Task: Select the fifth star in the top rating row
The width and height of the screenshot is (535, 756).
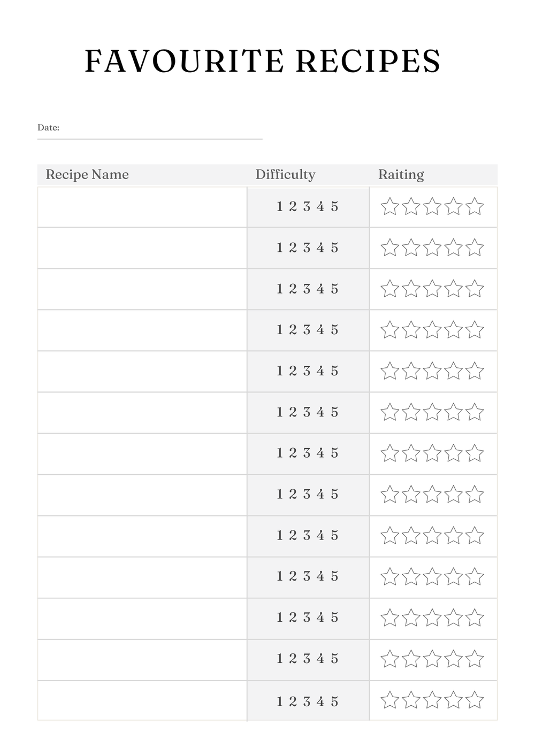Action: click(x=475, y=206)
